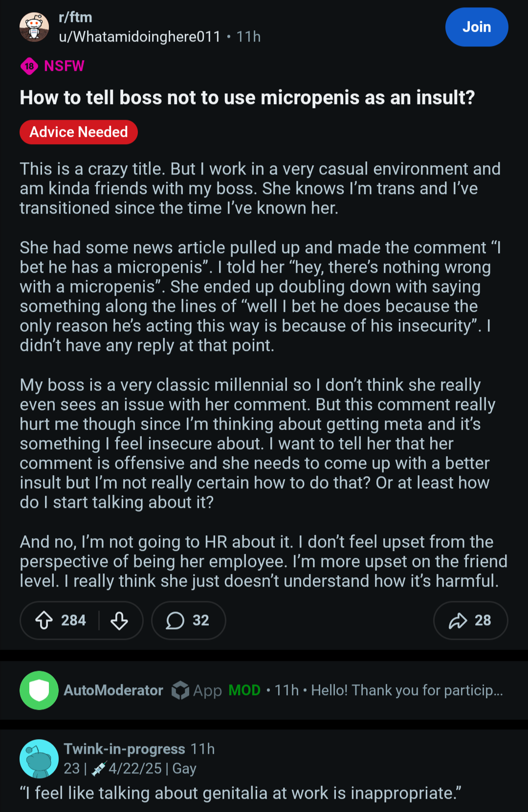This screenshot has width=528, height=812.
Task: Open Twink-in-progress user avatar
Action: [x=39, y=759]
